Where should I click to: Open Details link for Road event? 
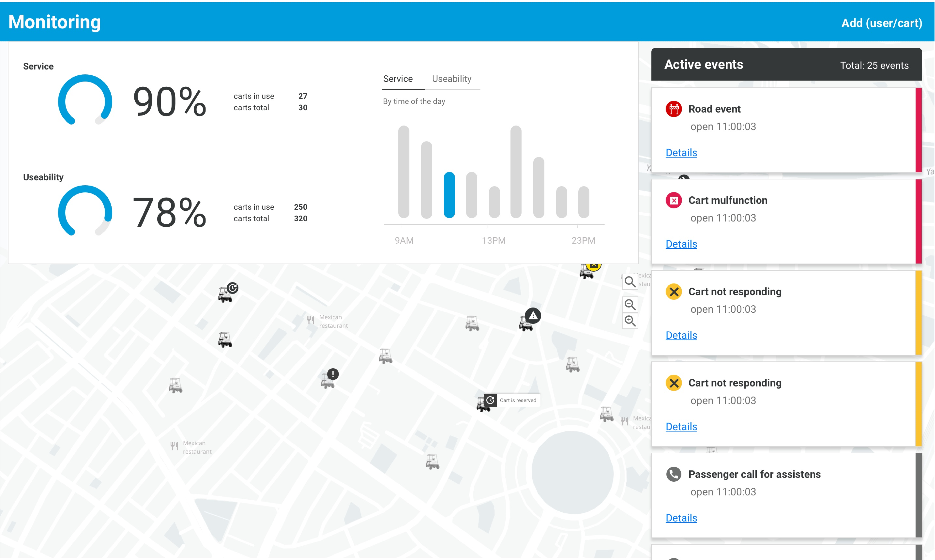(681, 152)
